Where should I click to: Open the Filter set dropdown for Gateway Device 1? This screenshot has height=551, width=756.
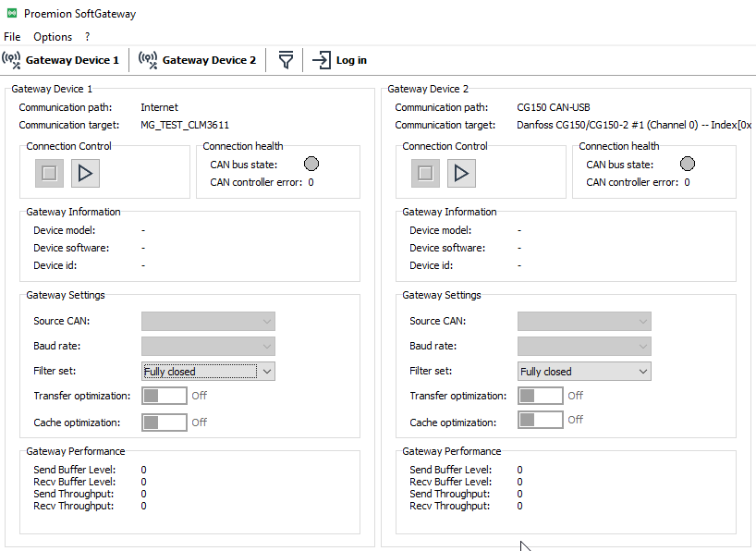[x=208, y=371]
